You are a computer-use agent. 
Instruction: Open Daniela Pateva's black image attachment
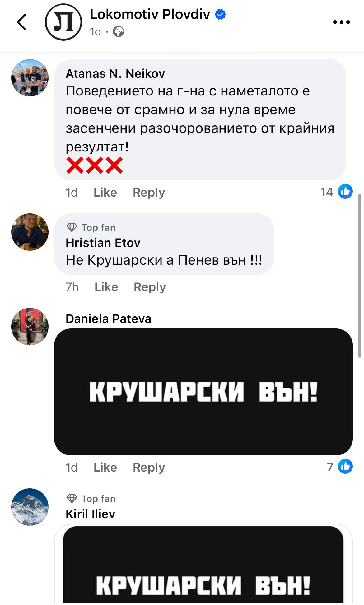[203, 392]
